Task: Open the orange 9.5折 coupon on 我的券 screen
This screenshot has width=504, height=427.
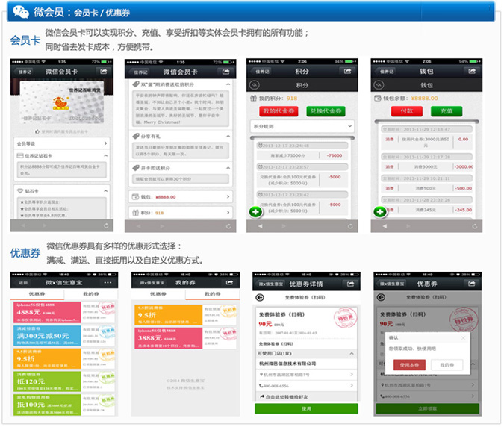Action: click(185, 315)
